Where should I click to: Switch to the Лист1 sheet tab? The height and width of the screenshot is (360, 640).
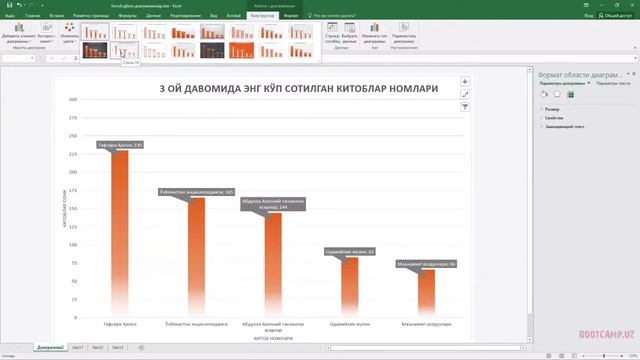[78, 348]
